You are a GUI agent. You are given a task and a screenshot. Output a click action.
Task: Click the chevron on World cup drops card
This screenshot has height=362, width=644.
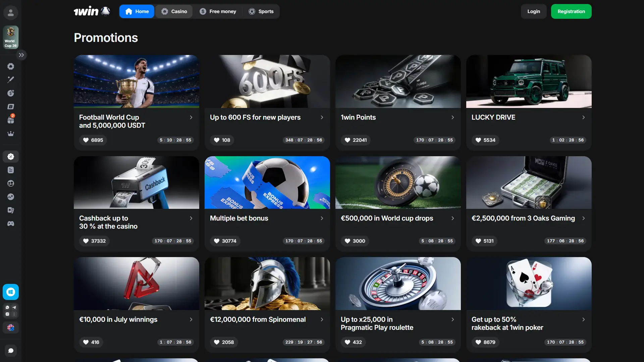pos(453,218)
